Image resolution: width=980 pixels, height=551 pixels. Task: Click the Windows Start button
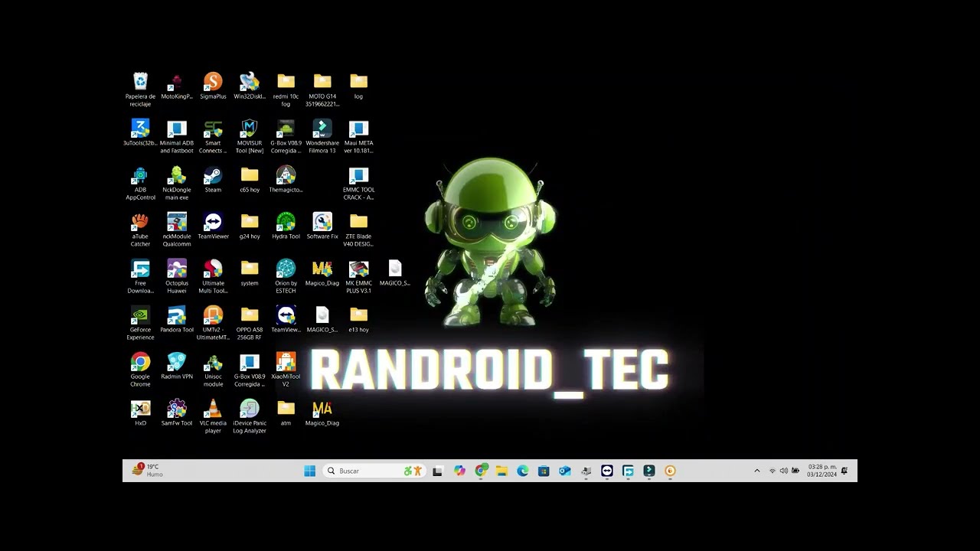point(309,471)
